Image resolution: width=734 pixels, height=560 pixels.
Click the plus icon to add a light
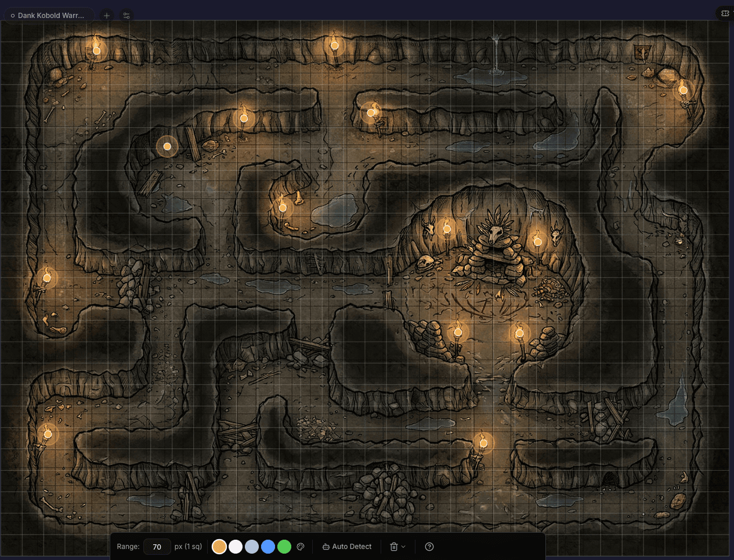106,15
